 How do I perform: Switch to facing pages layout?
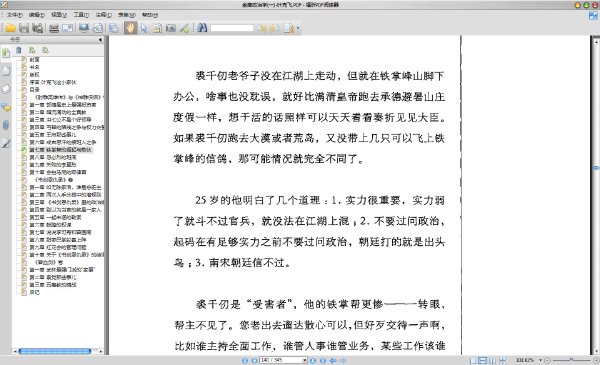(492, 360)
